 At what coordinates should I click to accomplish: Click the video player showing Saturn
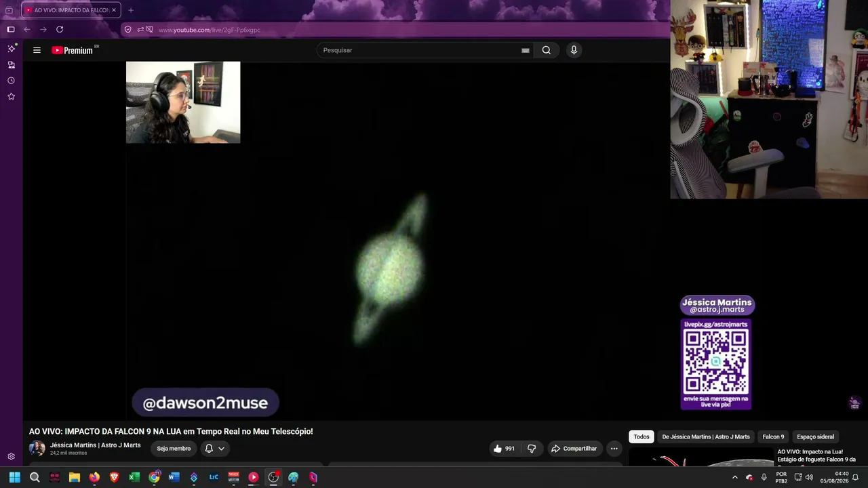(x=397, y=241)
